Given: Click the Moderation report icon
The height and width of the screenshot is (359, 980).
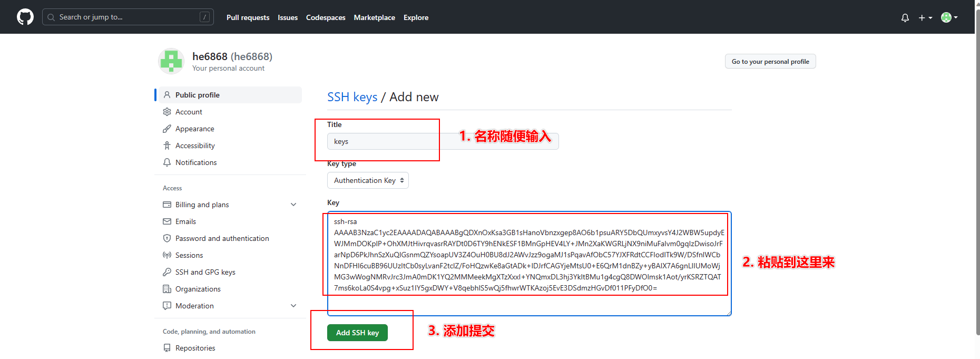Looking at the screenshot, I should point(167,306).
